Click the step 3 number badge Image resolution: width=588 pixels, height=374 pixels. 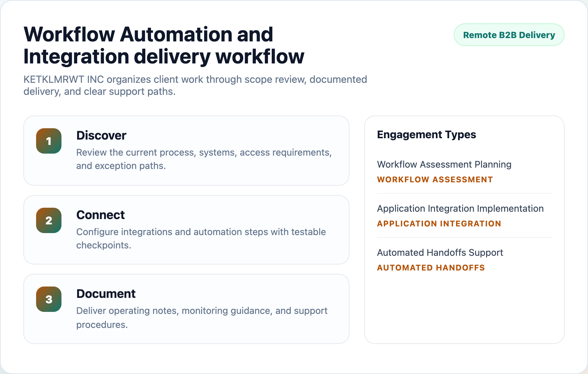[x=49, y=299]
